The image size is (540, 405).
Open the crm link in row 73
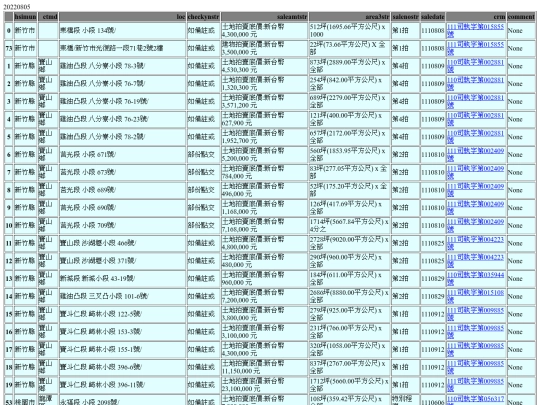[475, 48]
